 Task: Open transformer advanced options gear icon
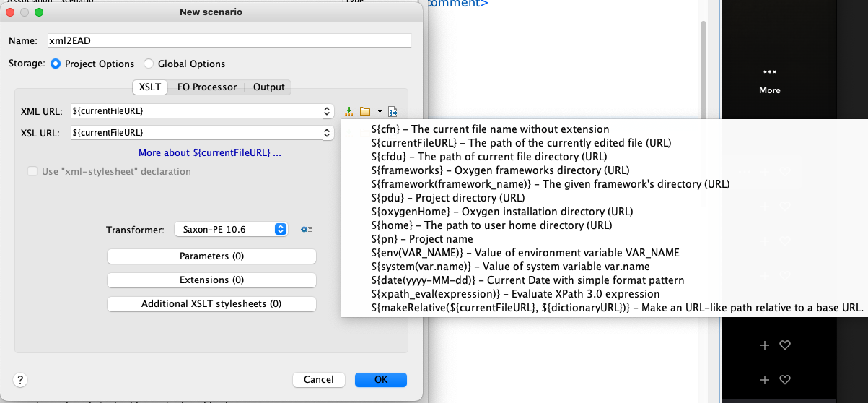coord(307,229)
